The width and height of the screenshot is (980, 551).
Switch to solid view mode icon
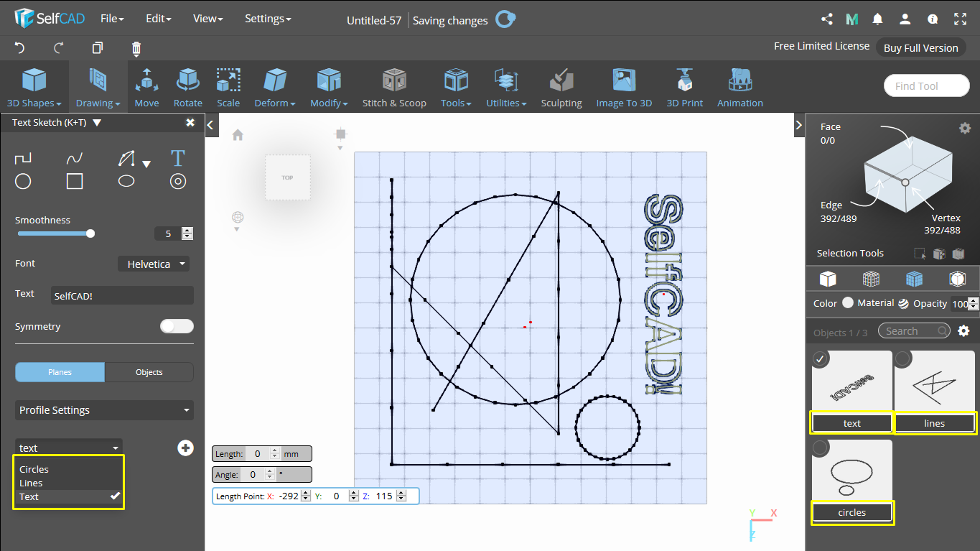[828, 279]
